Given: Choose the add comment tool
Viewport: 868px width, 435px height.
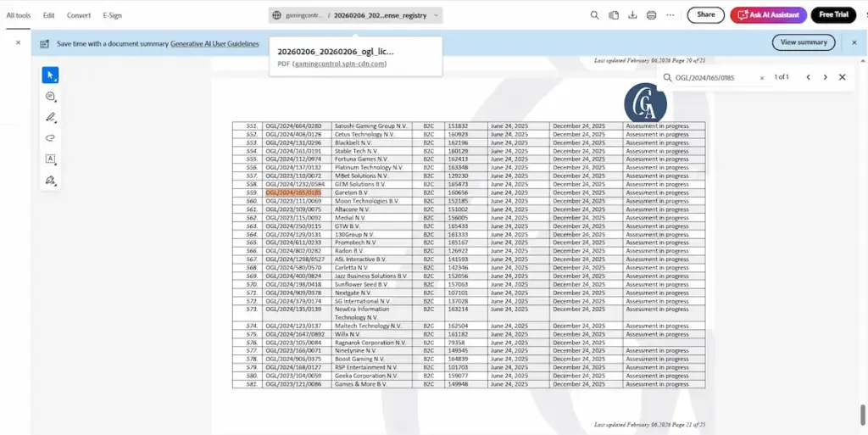Looking at the screenshot, I should pyautogui.click(x=50, y=97).
